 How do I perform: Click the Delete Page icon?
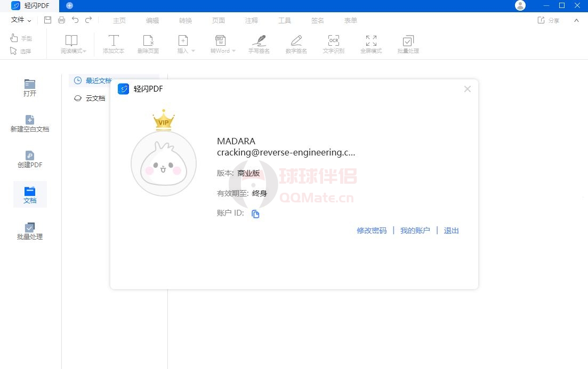pyautogui.click(x=148, y=44)
